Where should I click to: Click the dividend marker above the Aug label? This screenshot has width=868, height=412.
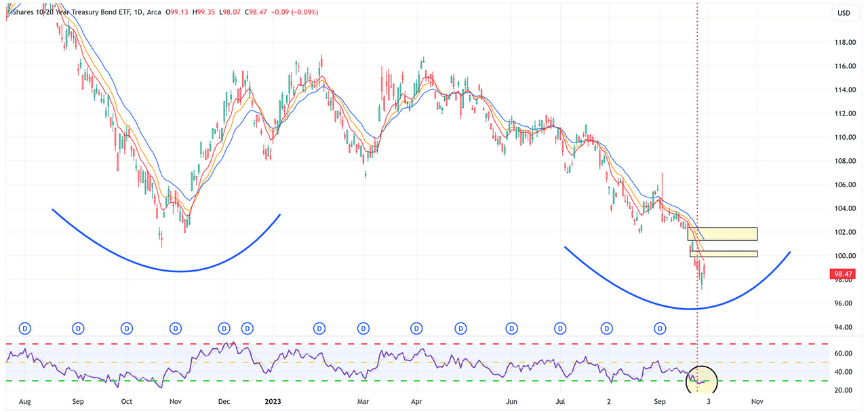tap(26, 329)
